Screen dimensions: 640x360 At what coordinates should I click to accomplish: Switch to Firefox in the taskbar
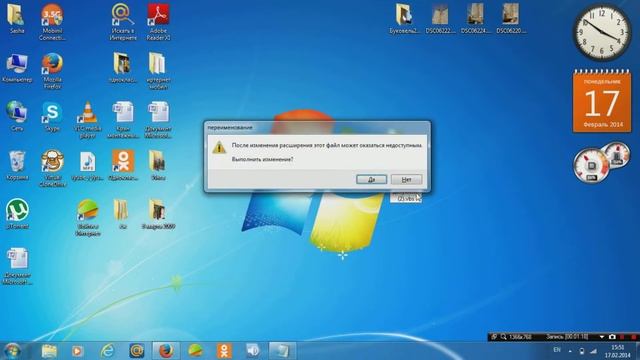(x=166, y=351)
